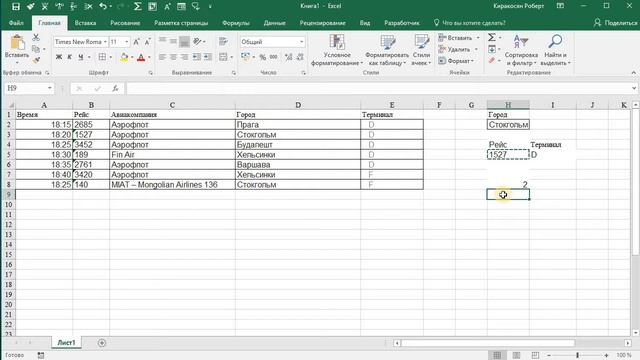Switch to Page Break Preview icon
The height and width of the screenshot is (360, 640).
coord(535,355)
